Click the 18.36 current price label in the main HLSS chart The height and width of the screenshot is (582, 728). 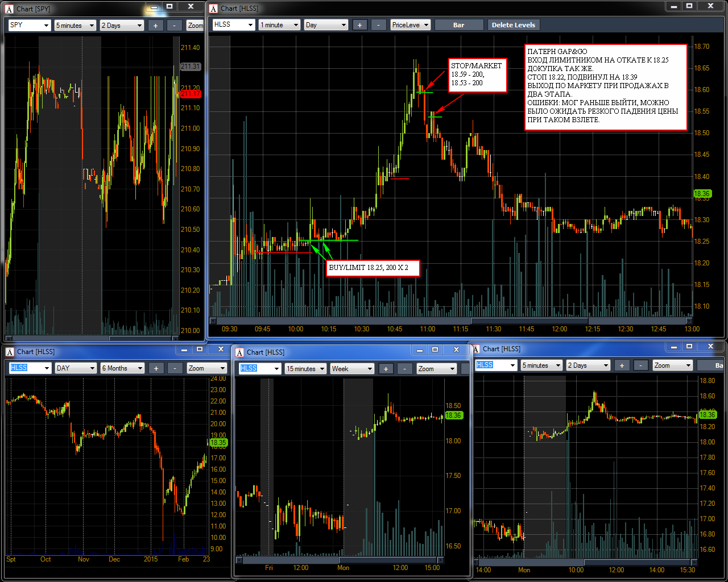[702, 194]
